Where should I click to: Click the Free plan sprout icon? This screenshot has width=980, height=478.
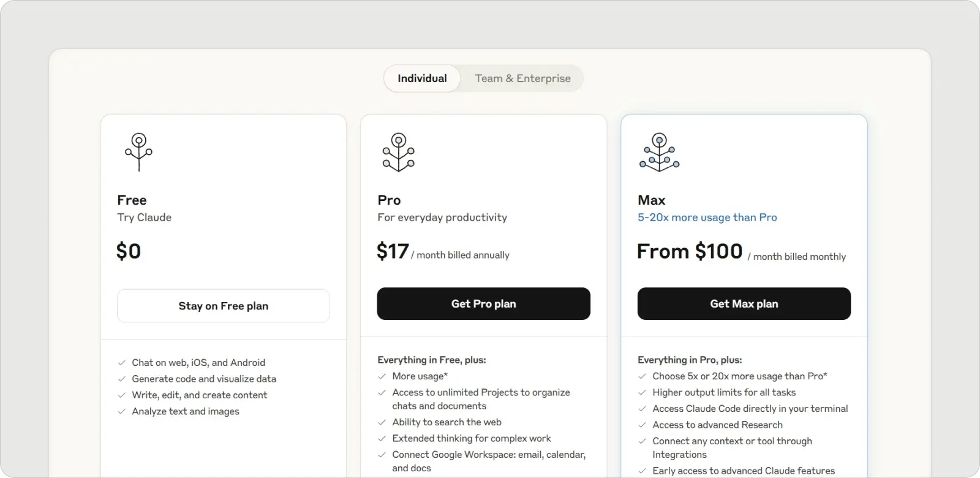click(139, 151)
